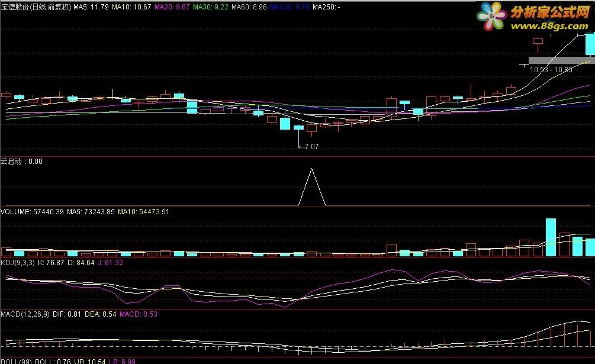
Task: Click the gray price gap bar
Action: (x=562, y=60)
